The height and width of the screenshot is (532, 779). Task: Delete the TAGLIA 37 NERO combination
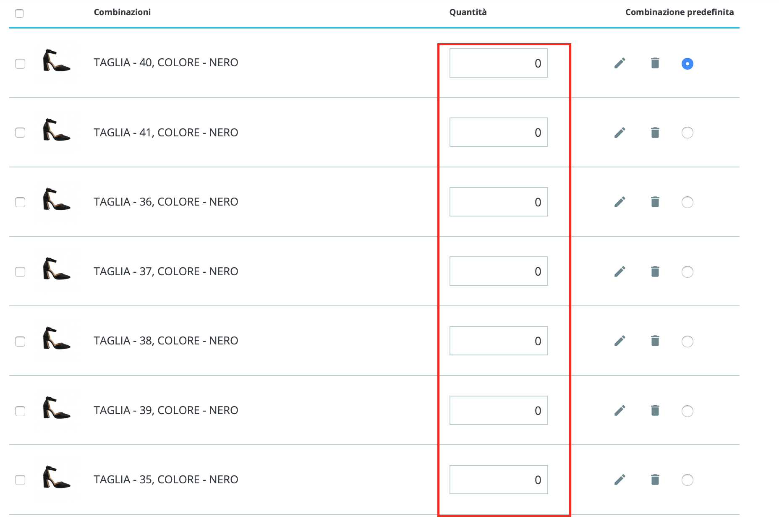pos(655,271)
